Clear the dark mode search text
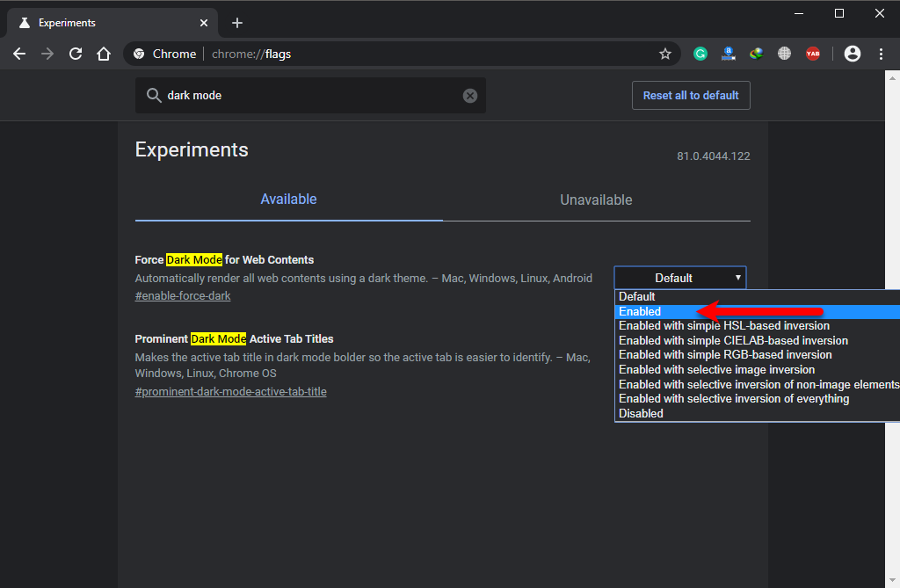 (470, 96)
